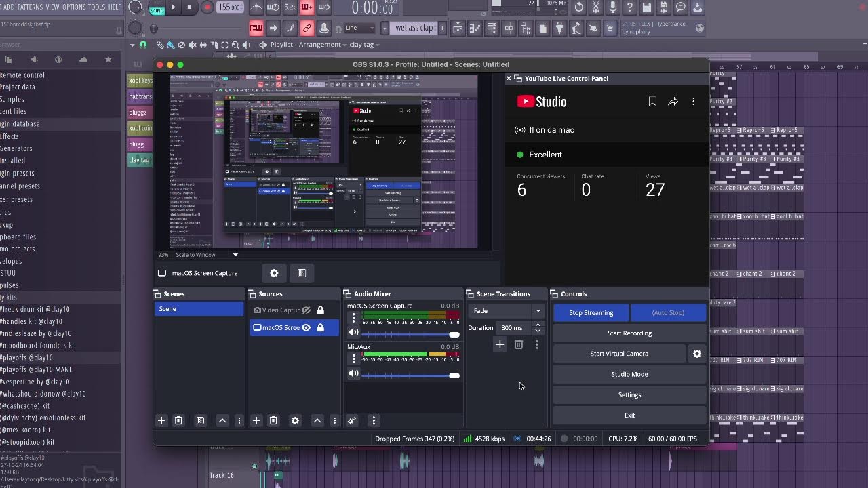This screenshot has height=488, width=868.
Task: Open FL Studio VIEW menu
Action: pos(52,7)
